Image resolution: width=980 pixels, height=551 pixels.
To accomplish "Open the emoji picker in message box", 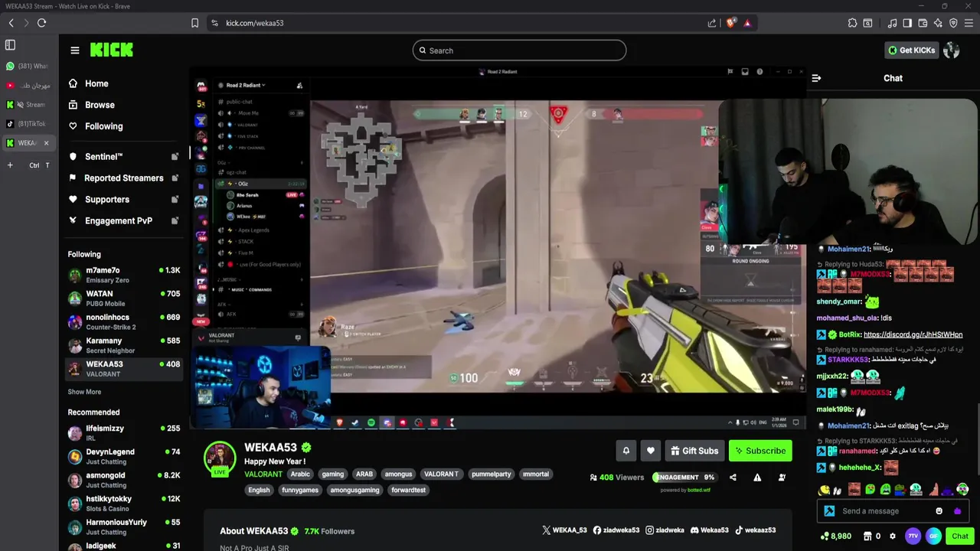I will click(x=939, y=511).
